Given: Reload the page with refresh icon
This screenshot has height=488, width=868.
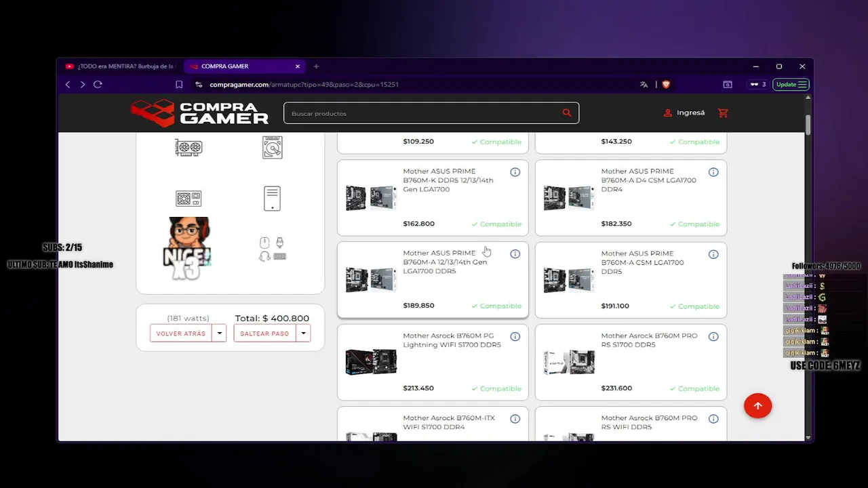Looking at the screenshot, I should point(98,85).
